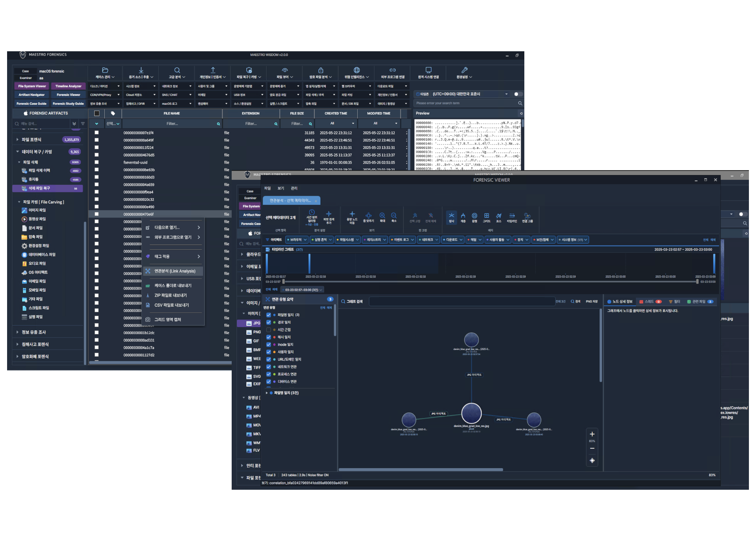Open the 보기 menu in Forensic Viewer
Image resolution: width=756 pixels, height=541 pixels.
[281, 188]
